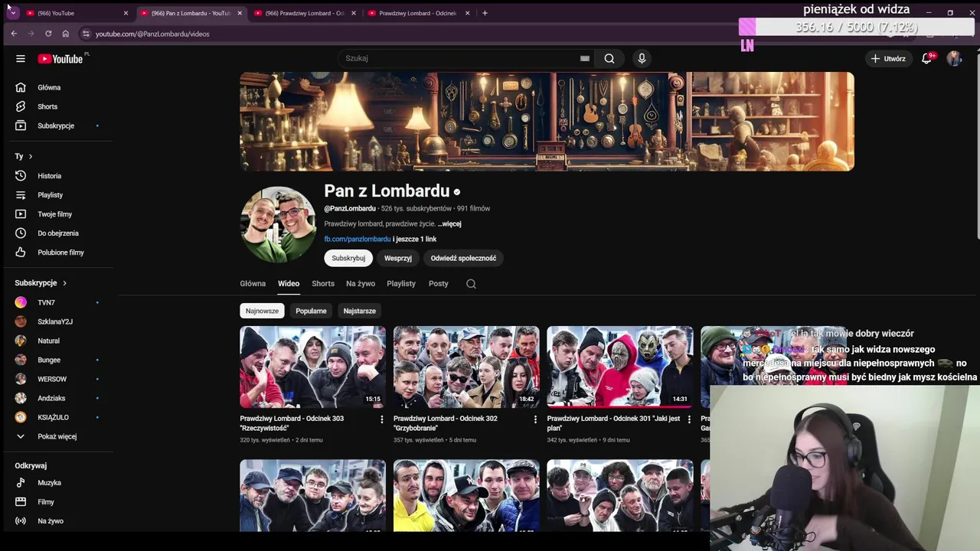Click the Subskrybuj button
The height and width of the screenshot is (551, 980).
[x=348, y=258]
